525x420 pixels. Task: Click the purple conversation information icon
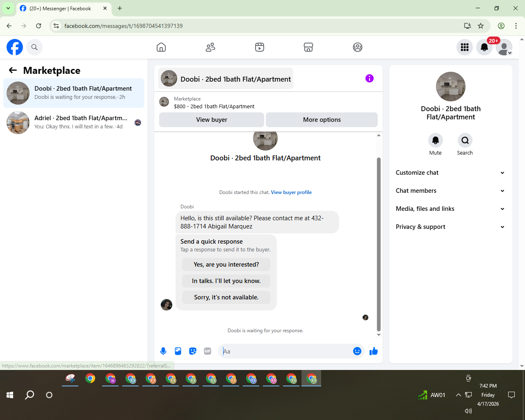pos(370,78)
